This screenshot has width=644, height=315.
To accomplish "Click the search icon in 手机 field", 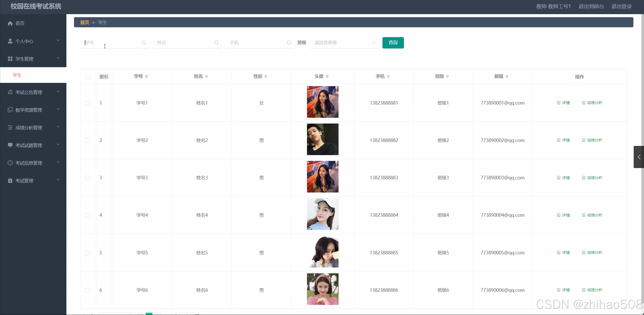I will coord(289,43).
